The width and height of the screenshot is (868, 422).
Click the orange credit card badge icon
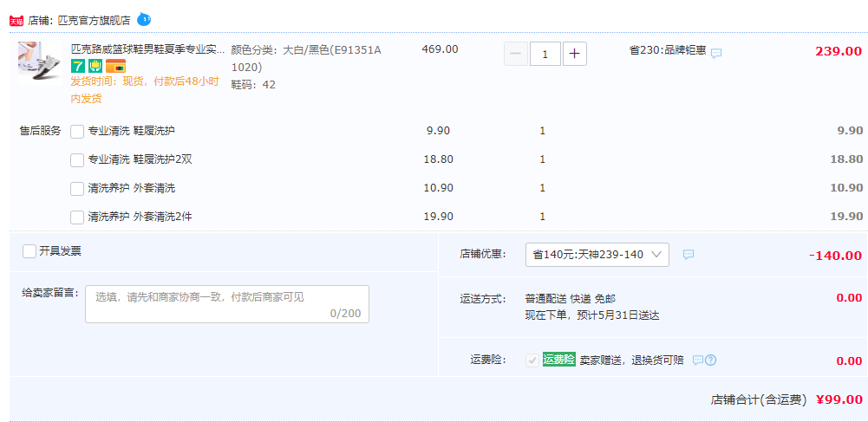(x=115, y=67)
